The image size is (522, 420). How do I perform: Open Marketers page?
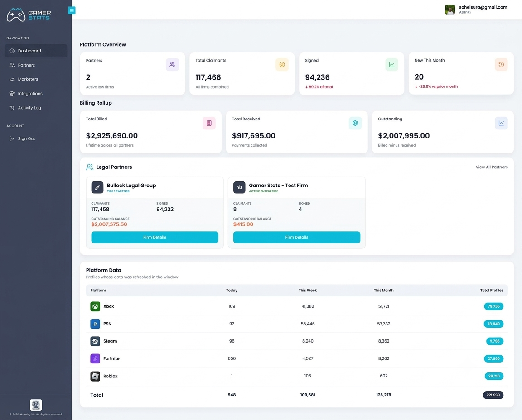(36, 79)
